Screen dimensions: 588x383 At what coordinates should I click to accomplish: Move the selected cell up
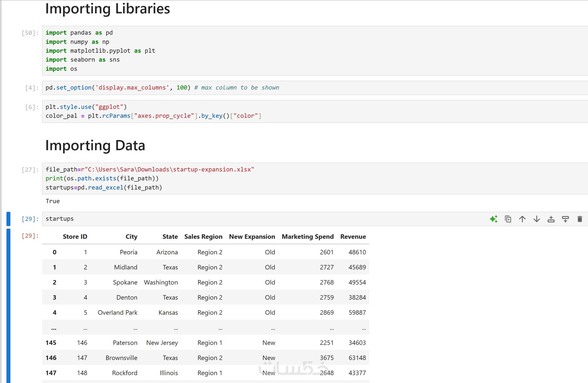click(x=522, y=219)
